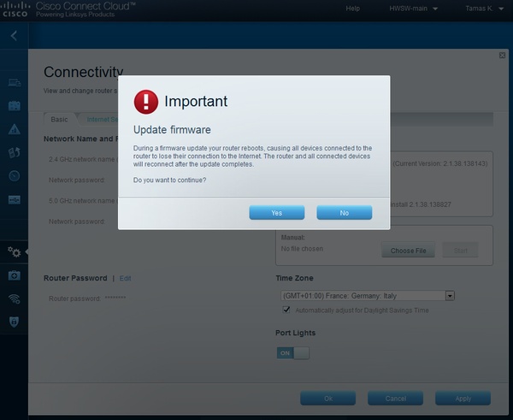Close the Connectivity panel with X

click(502, 56)
